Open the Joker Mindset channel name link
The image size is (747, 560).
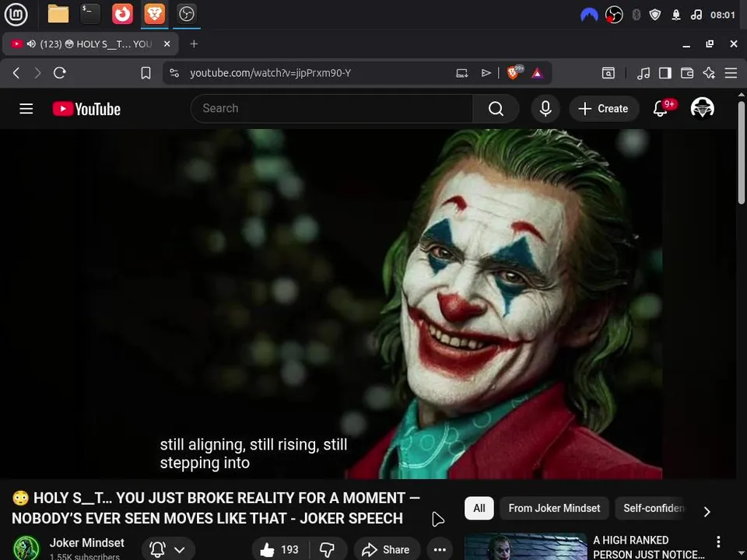(86, 543)
